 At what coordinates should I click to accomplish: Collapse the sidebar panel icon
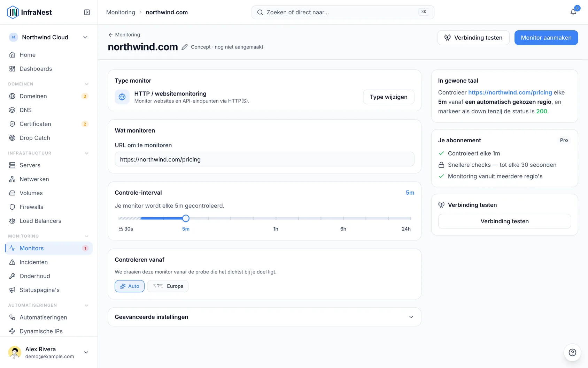[x=87, y=12]
